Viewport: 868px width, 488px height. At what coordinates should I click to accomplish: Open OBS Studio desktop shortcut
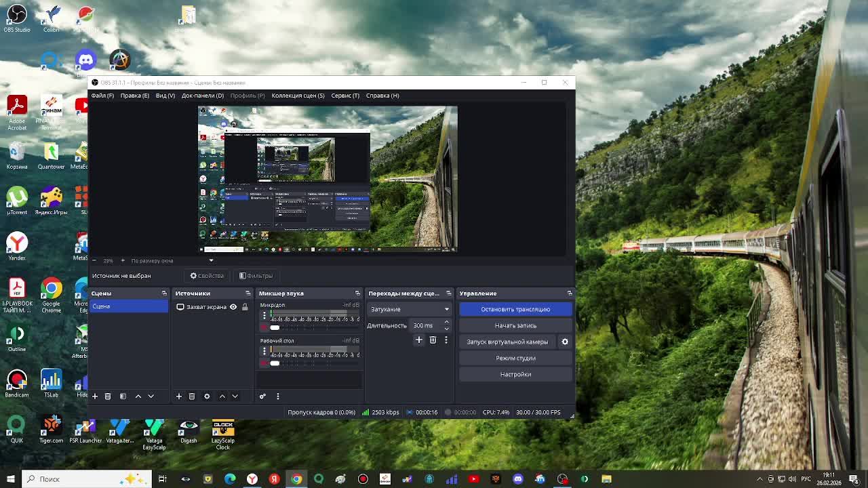pyautogui.click(x=17, y=18)
